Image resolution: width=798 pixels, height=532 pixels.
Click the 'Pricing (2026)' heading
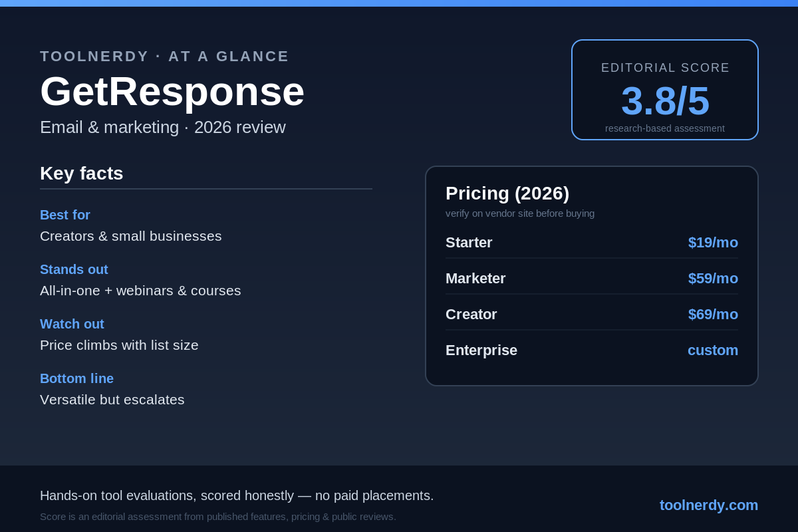(x=507, y=194)
